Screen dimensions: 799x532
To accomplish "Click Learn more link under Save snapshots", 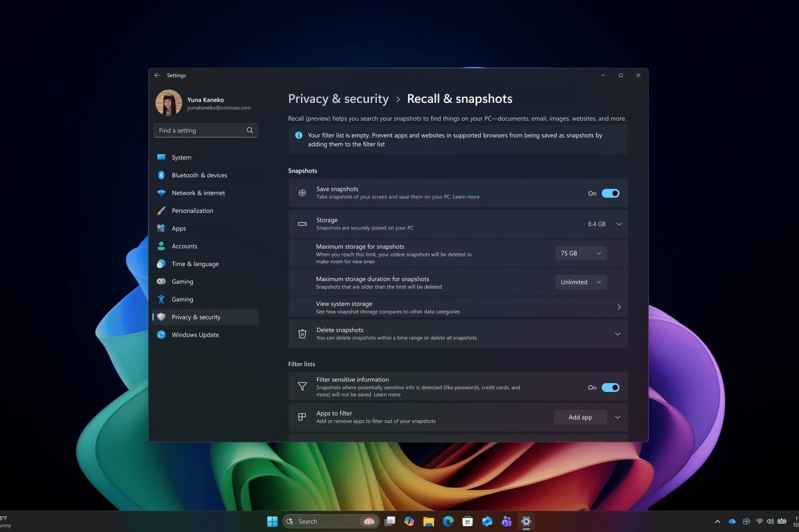I will pos(466,197).
